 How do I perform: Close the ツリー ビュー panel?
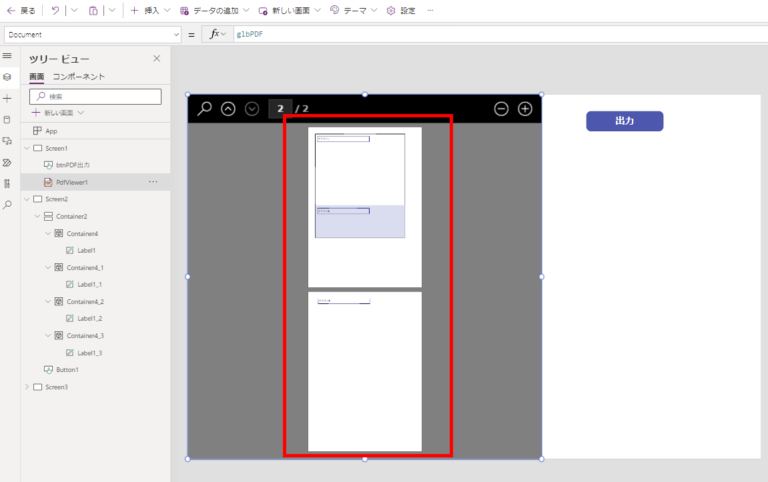point(156,59)
